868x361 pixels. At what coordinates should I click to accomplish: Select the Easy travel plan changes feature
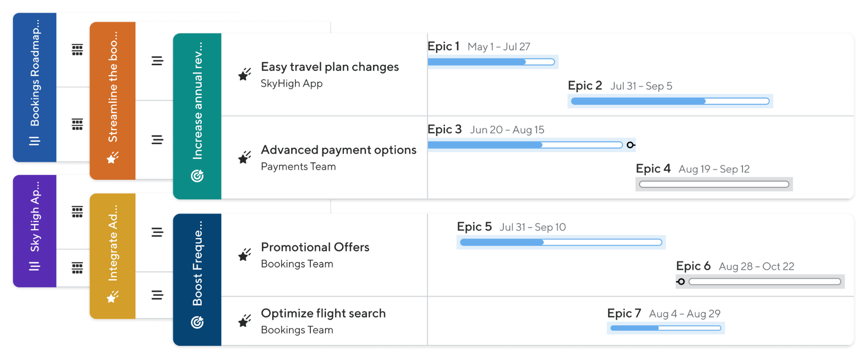click(x=329, y=67)
